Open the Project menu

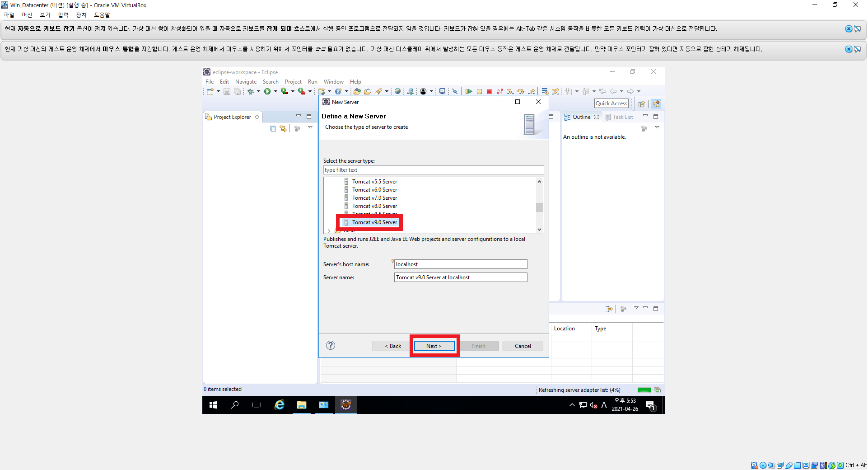[x=293, y=82]
